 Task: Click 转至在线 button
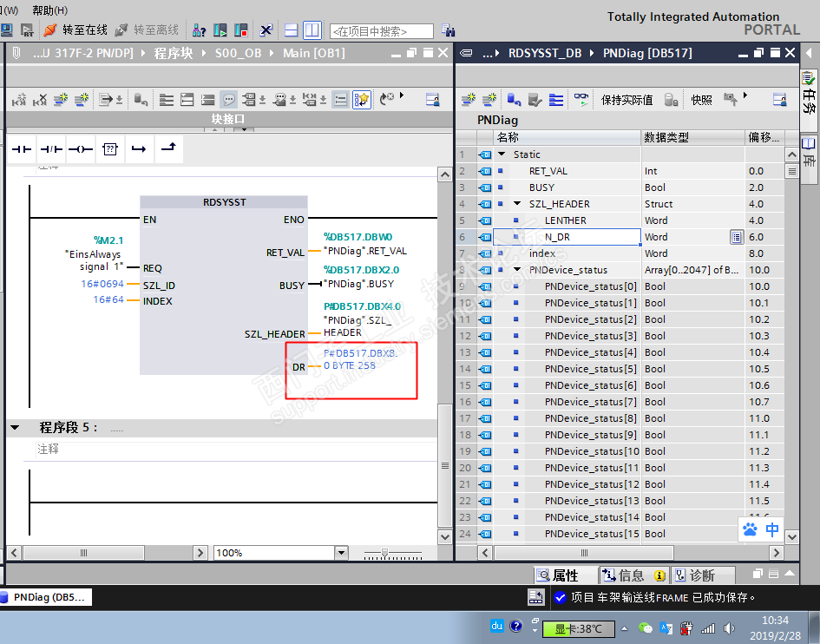tap(76, 30)
